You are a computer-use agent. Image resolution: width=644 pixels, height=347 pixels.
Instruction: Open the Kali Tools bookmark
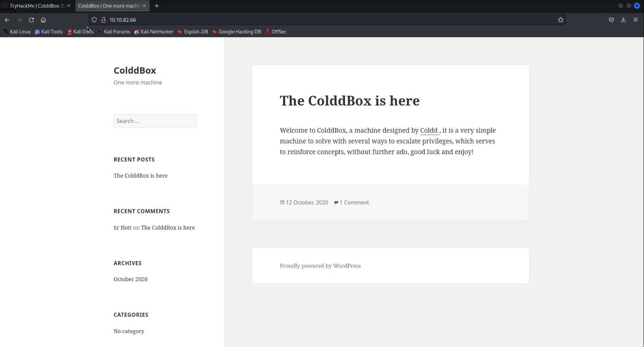point(49,32)
